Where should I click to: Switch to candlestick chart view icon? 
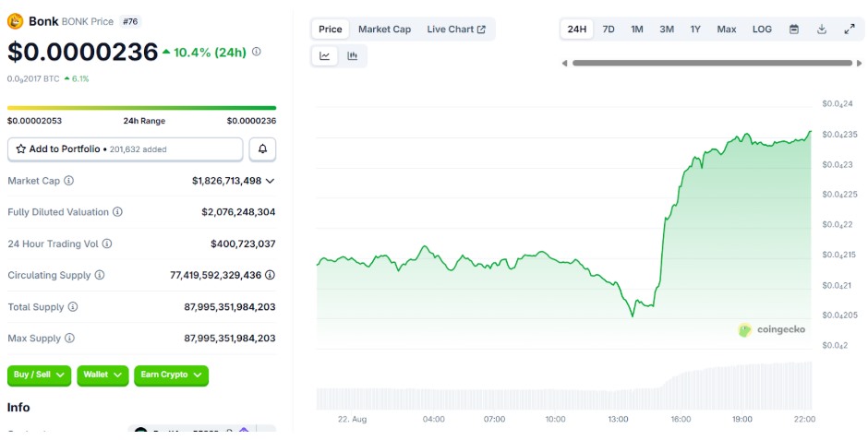coord(352,56)
